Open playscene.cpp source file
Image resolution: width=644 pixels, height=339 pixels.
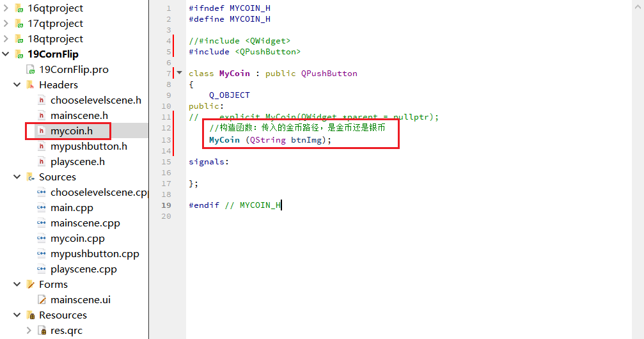83,269
